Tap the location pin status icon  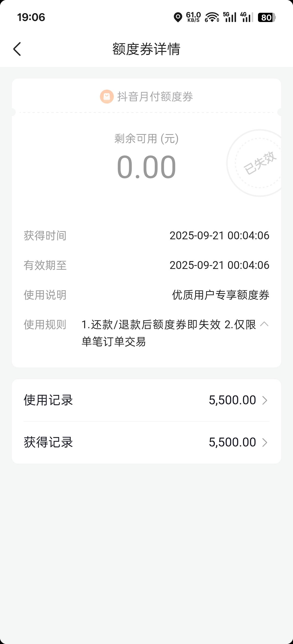point(178,18)
